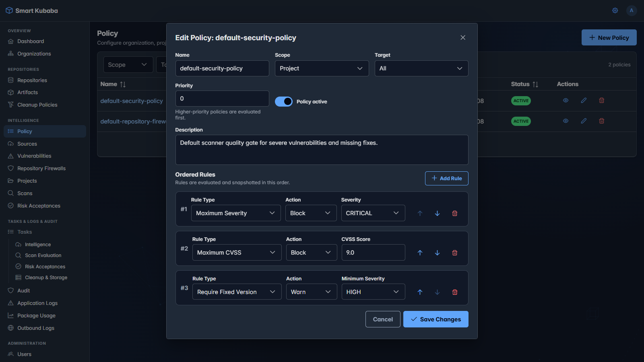Open Package Usage in sidebar
Screen dimensions: 644x362
coord(45,315)
